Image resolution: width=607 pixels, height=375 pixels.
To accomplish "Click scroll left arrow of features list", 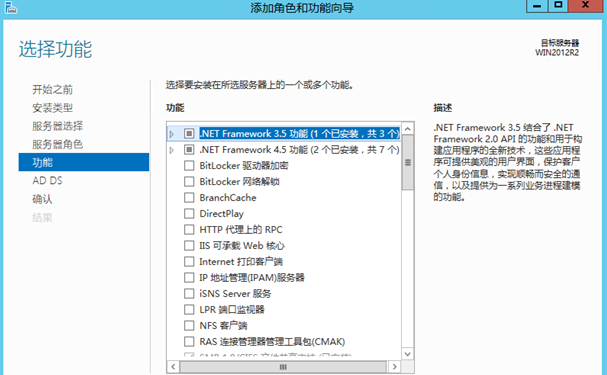I will click(173, 366).
